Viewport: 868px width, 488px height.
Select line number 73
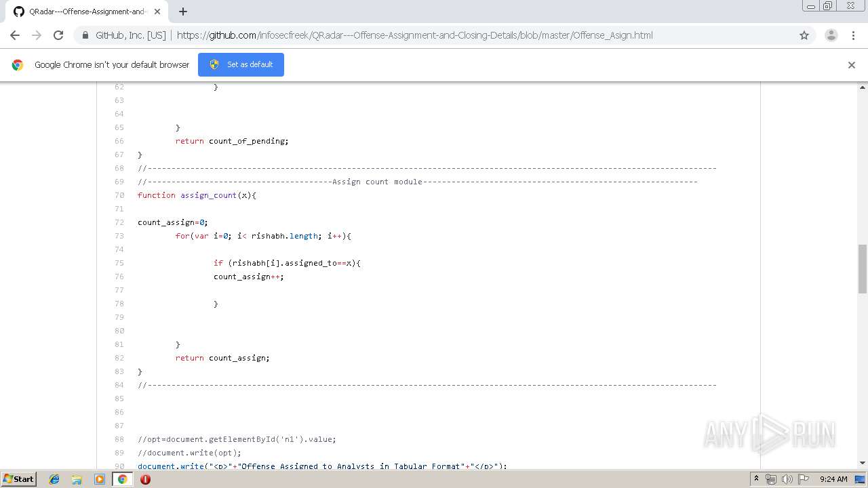(119, 236)
